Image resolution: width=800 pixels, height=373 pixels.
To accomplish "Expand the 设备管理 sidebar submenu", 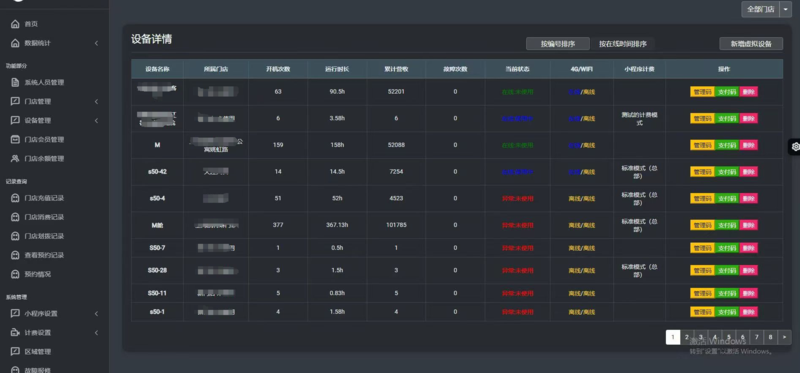I will pos(96,120).
